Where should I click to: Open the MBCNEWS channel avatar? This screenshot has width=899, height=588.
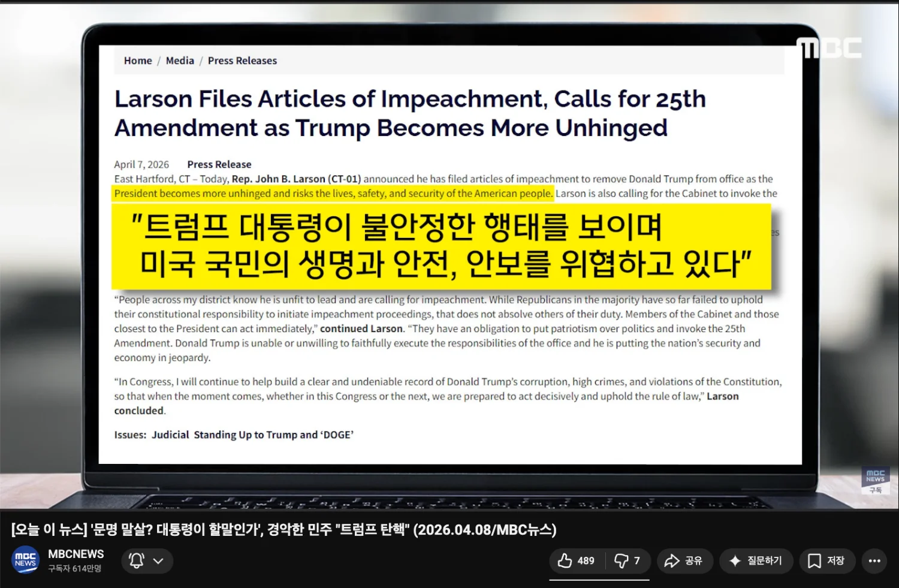click(x=25, y=560)
